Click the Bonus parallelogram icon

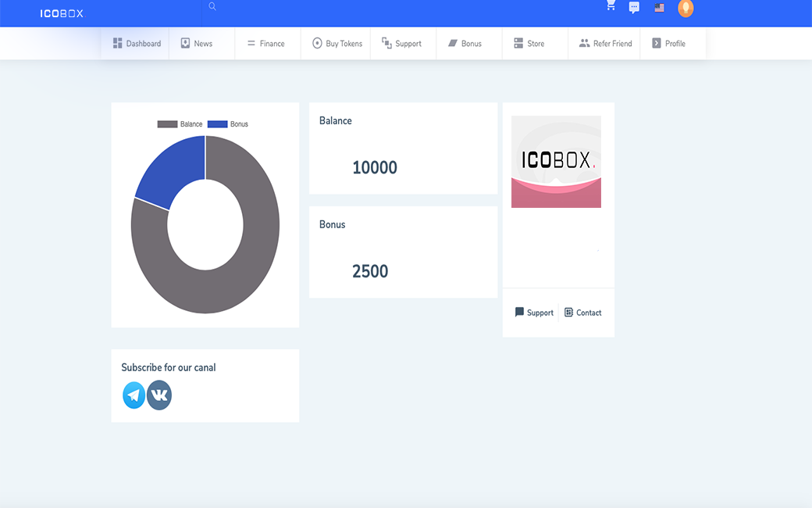tap(453, 43)
